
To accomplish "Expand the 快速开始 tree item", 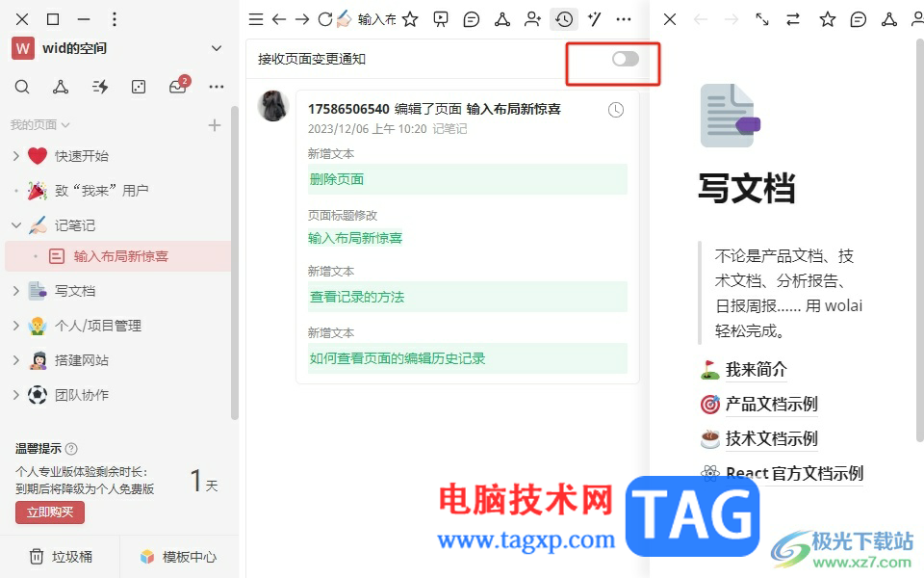I will (x=16, y=156).
